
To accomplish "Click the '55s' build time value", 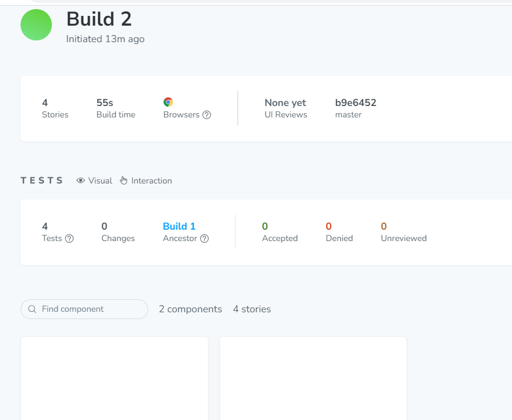I will point(105,103).
